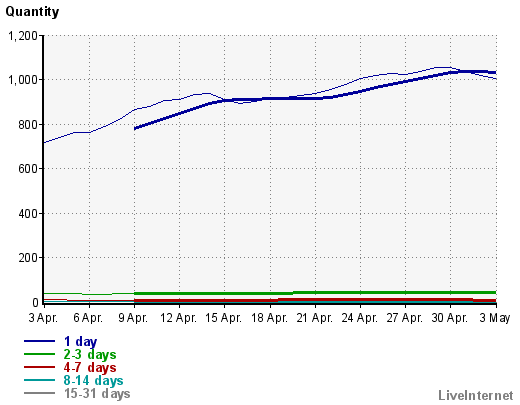The width and height of the screenshot is (520, 405).
Task: Click the blue 1 day legend swatch
Action: click(39, 341)
